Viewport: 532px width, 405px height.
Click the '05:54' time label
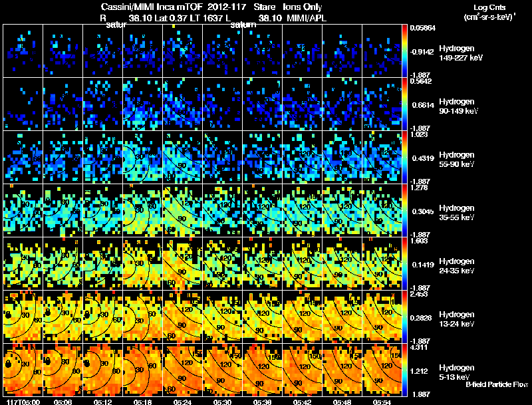tap(382, 402)
